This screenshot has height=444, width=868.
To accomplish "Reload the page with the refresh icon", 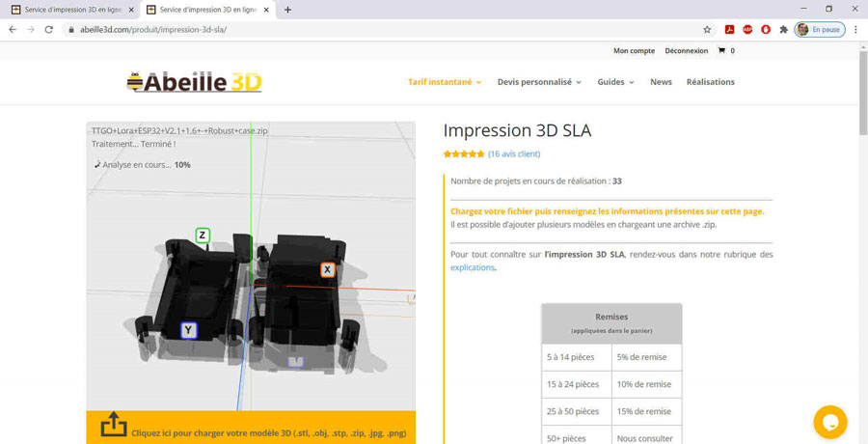I will 49,29.
